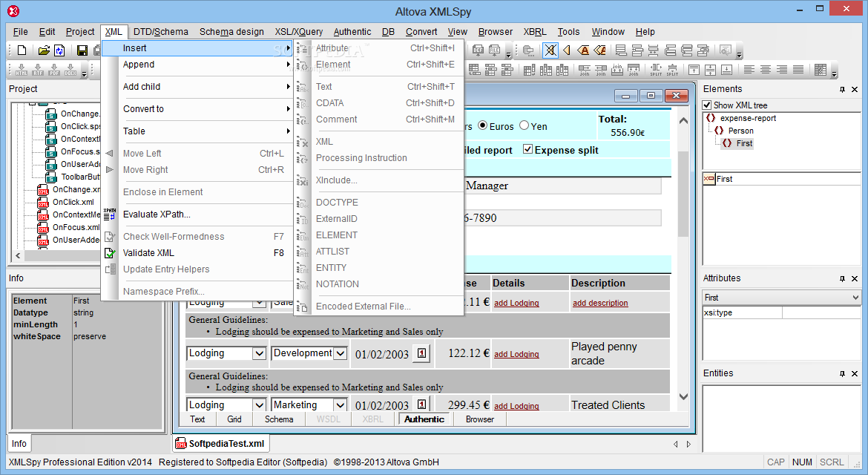Click calendar button beside Development date
868x475 pixels.
[x=422, y=353]
